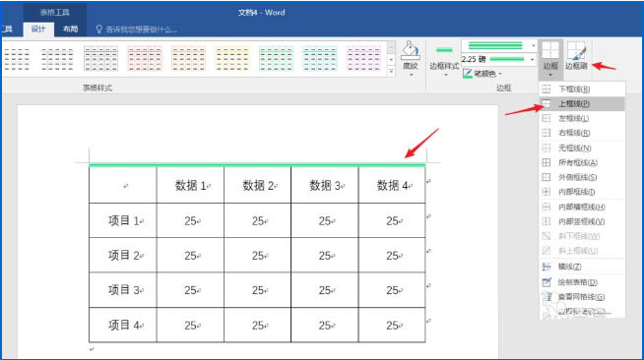This screenshot has width=644, height=360.
Task: Select 斜上框线(U) diagonal up border
Action: pos(582,251)
